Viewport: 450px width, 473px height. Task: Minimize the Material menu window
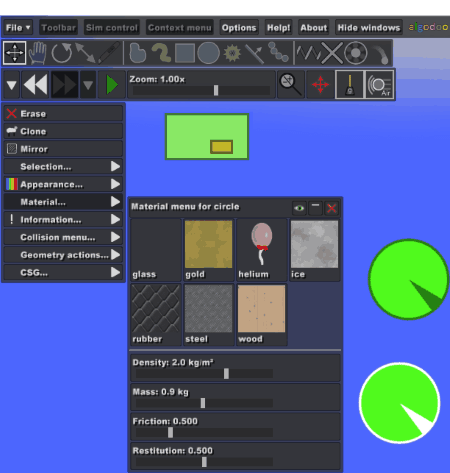pos(315,208)
